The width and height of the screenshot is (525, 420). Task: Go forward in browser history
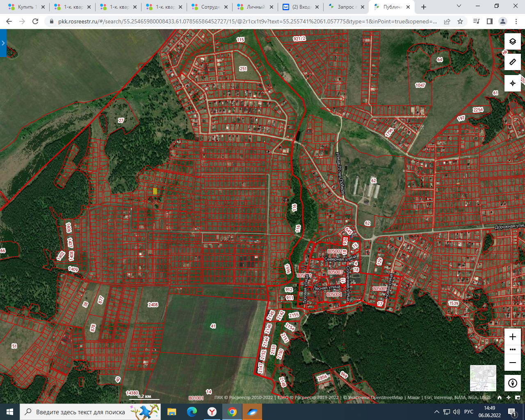[22, 21]
